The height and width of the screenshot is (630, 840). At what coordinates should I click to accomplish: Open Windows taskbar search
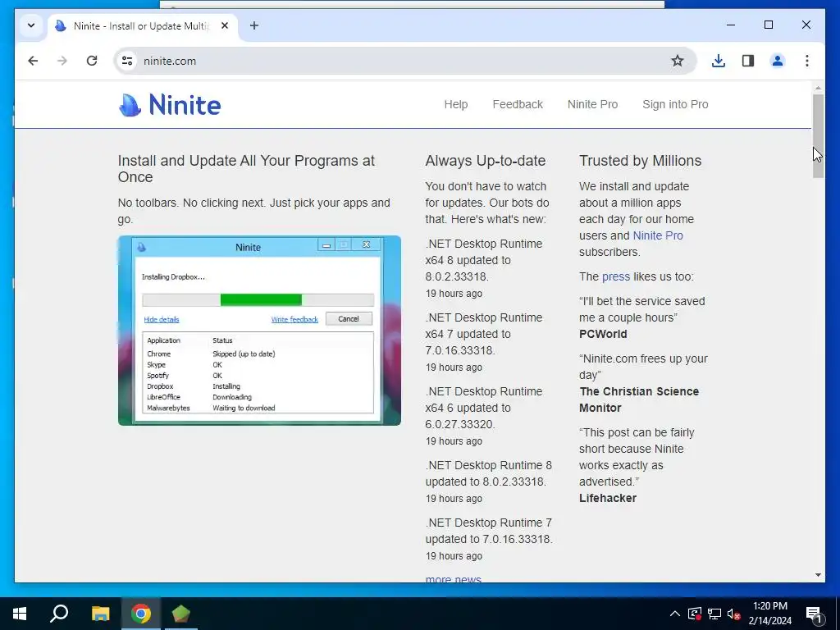pos(59,614)
